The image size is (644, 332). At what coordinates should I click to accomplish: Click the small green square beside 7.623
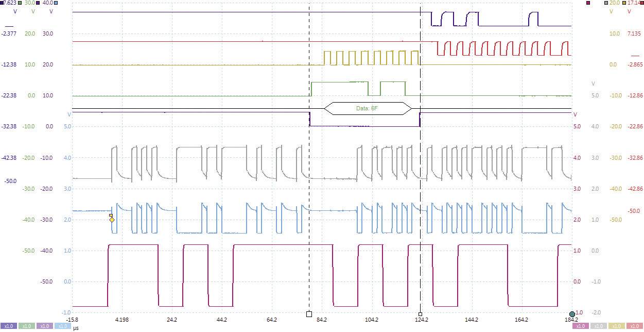[20, 3]
